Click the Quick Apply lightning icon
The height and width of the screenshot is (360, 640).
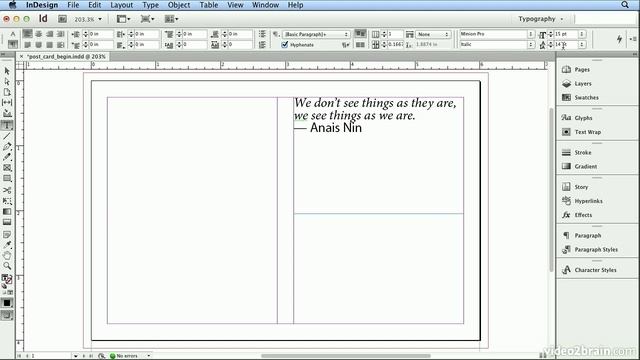(619, 39)
